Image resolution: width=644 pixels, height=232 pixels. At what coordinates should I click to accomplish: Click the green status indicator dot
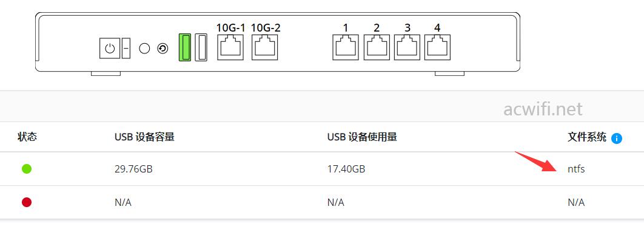click(x=27, y=169)
